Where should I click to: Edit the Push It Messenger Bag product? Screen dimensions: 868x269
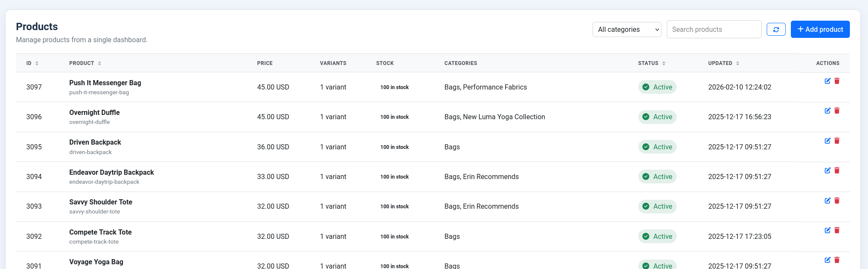click(x=827, y=81)
